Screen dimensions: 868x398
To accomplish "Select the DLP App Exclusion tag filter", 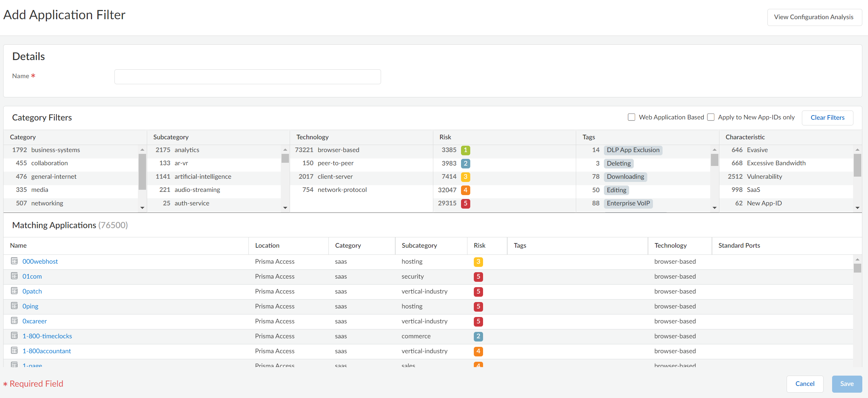I will 633,150.
